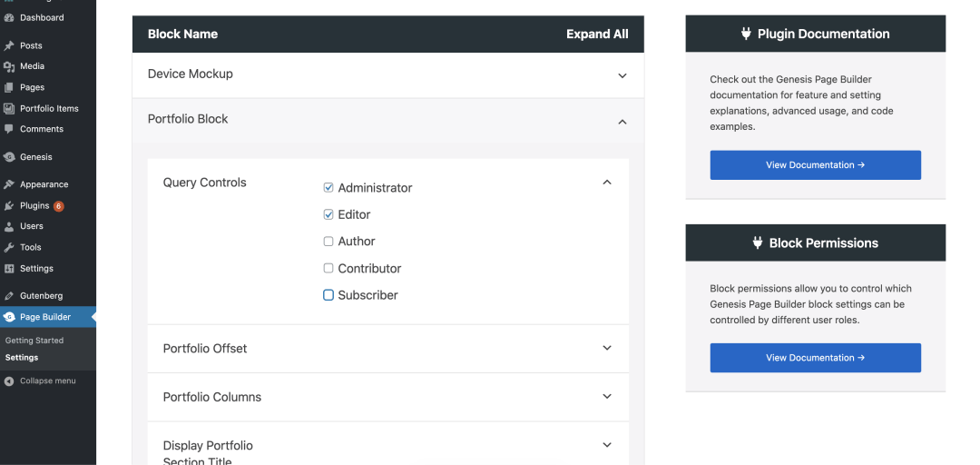Click the Plugin Documentation heading

(x=823, y=34)
